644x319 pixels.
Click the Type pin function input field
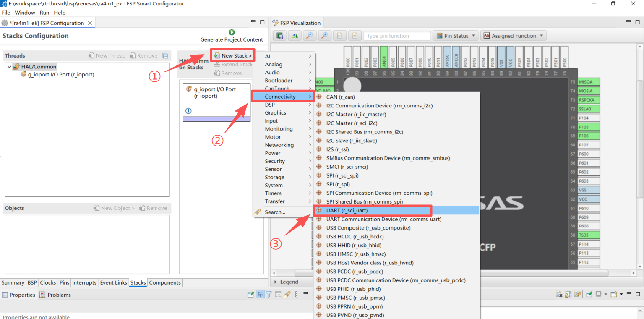396,36
